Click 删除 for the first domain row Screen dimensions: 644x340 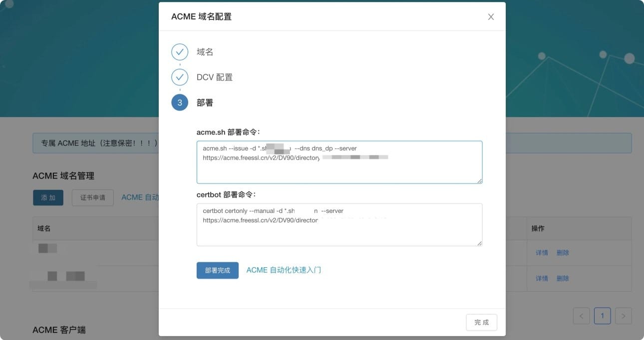pos(563,253)
